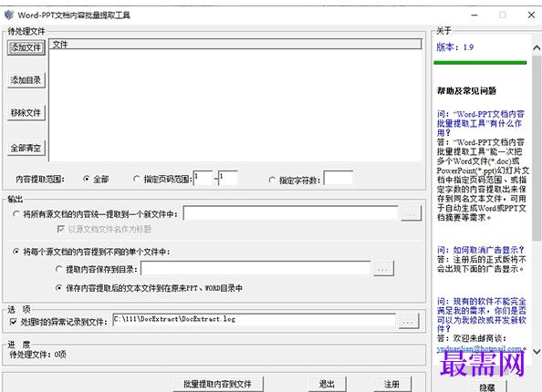Click the 全部清空 button
The height and width of the screenshot is (392, 542).
coord(26,149)
